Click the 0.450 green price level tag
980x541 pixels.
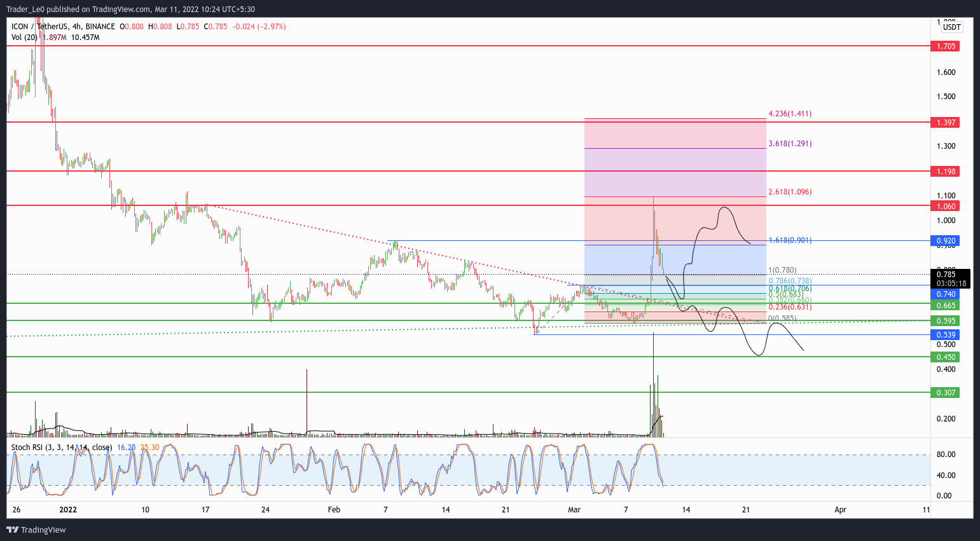click(944, 357)
